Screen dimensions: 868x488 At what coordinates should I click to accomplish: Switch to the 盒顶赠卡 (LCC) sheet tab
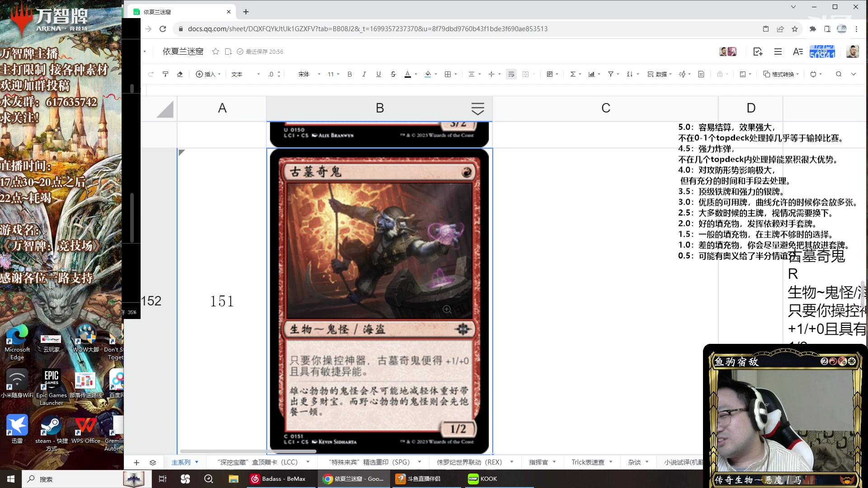[x=258, y=462]
